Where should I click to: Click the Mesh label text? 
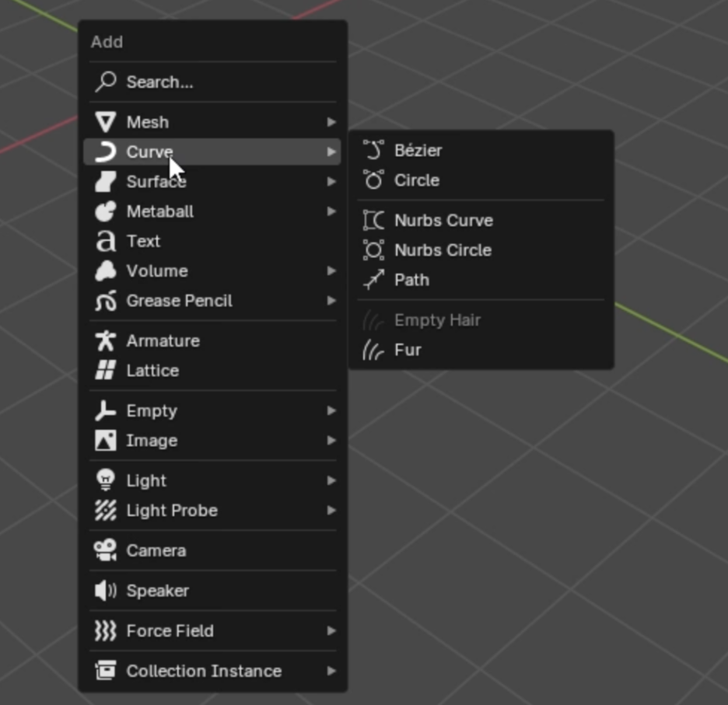[x=148, y=122]
